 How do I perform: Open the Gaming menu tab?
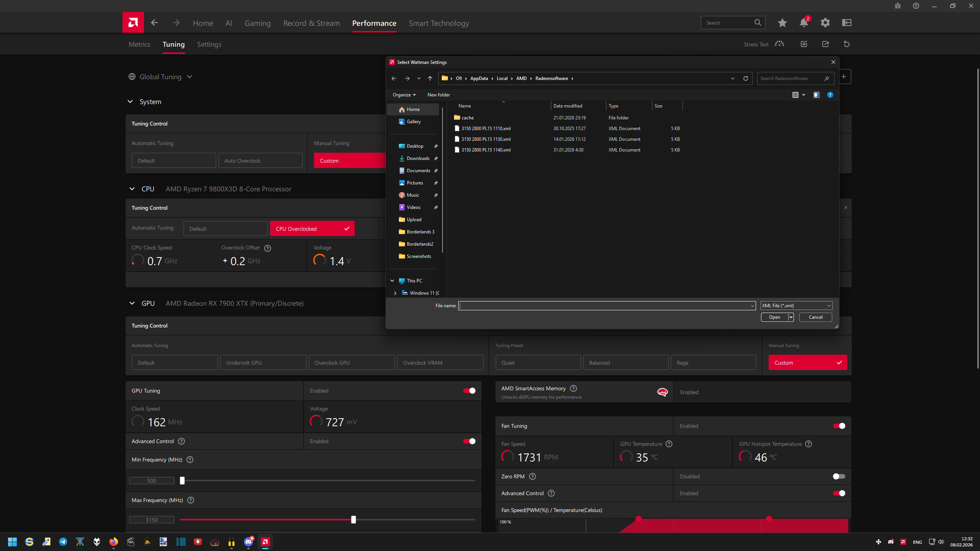pos(257,23)
